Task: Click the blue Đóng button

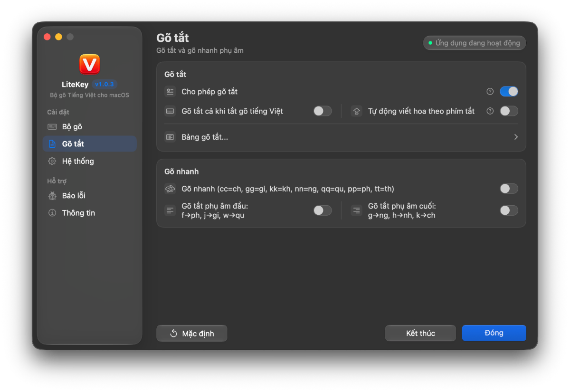Action: (494, 333)
